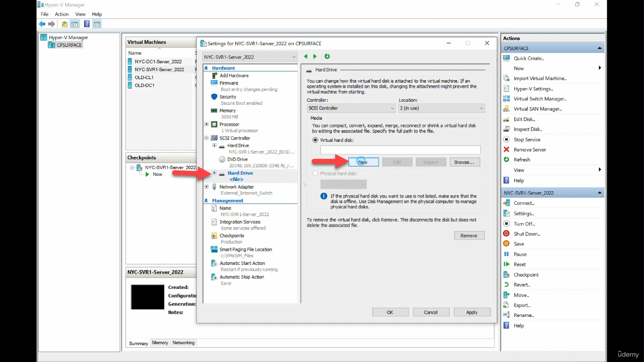Open the View menu in menu bar

[x=81, y=14]
